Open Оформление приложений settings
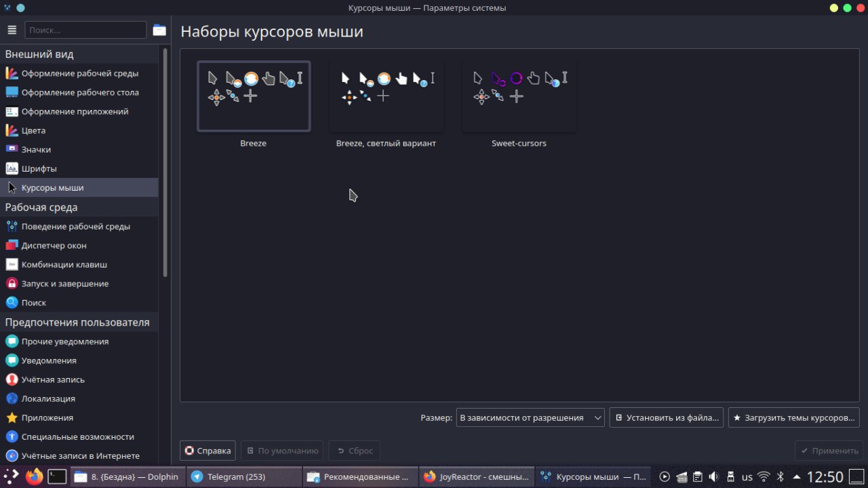The image size is (868, 488). (x=79, y=111)
